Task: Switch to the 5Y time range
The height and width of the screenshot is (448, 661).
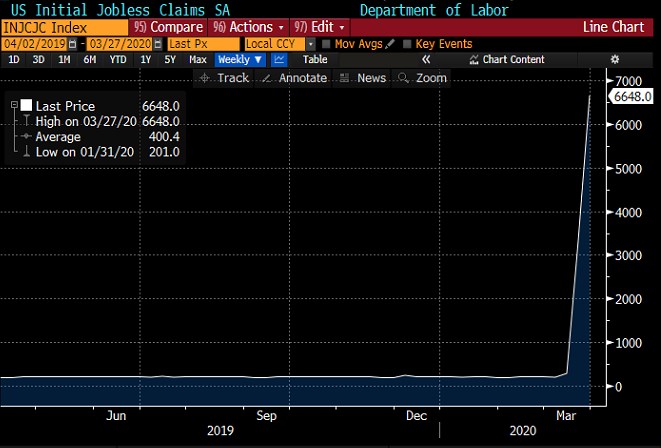Action: (x=171, y=60)
